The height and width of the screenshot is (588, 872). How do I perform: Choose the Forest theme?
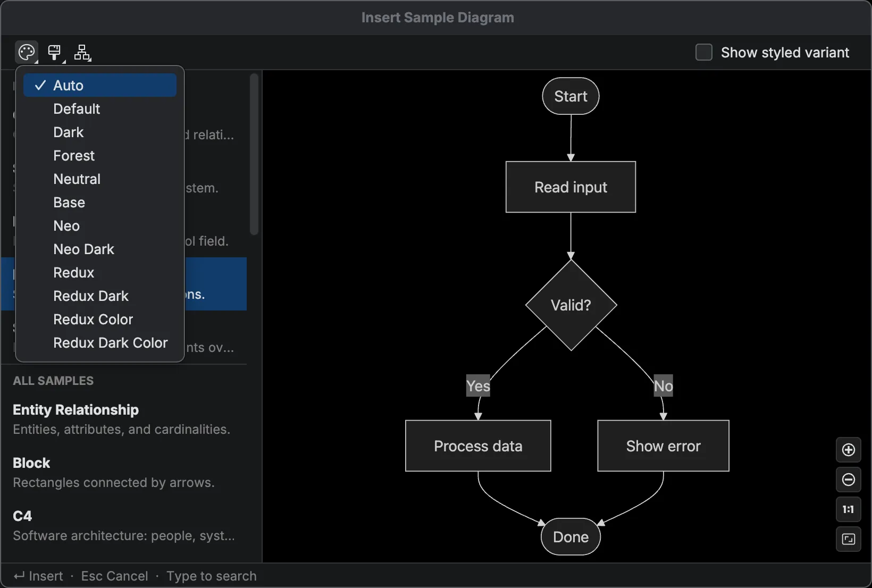click(x=74, y=156)
